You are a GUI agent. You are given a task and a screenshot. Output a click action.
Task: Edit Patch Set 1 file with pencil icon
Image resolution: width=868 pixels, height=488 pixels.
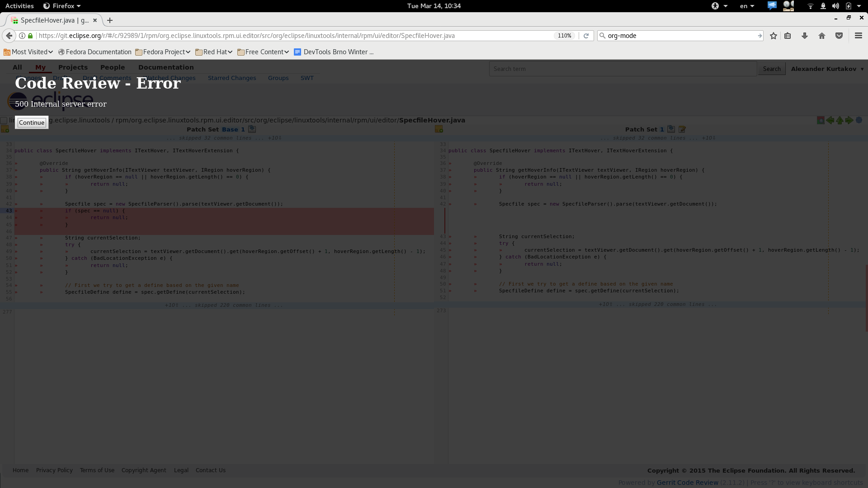tap(682, 129)
